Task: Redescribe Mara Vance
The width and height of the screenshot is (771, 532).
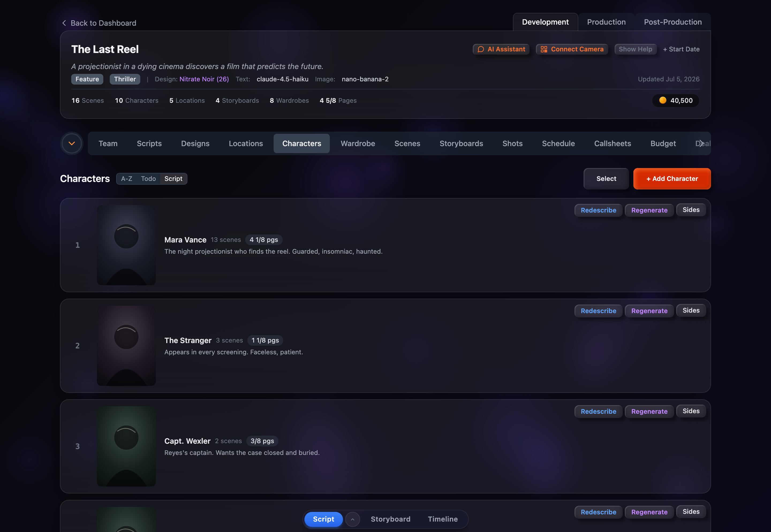Action: (x=598, y=210)
